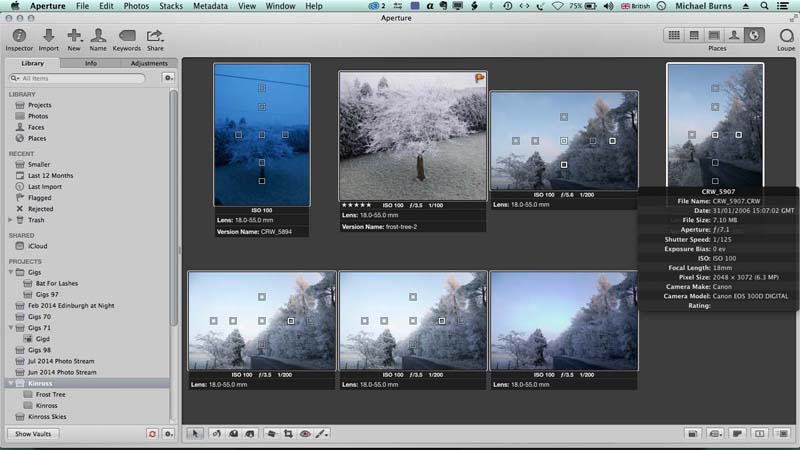Switch to Browser grid view
The width and height of the screenshot is (800, 450).
point(674,35)
